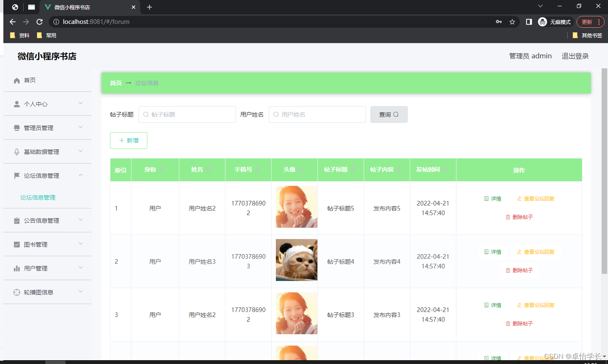Image resolution: width=608 pixels, height=364 pixels.
Task: Click the chart icon beside 图书管理
Action: coord(17,244)
